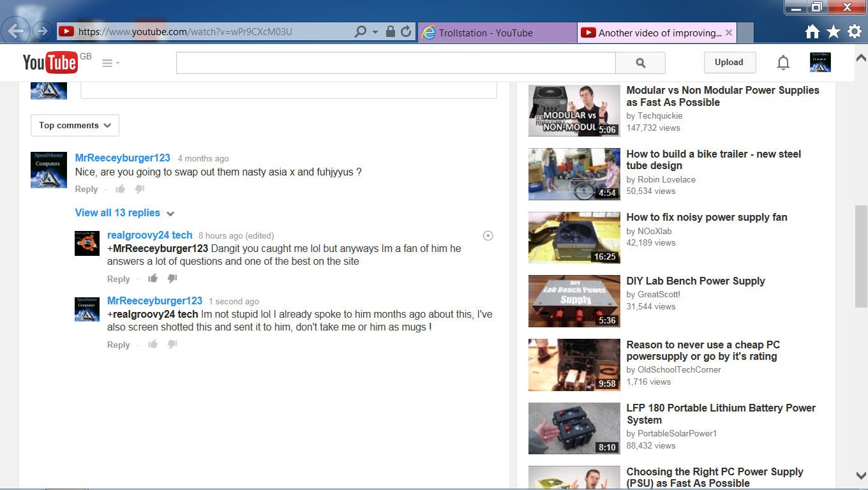
Task: Click the YouTube search magnifier button
Action: pyautogui.click(x=641, y=63)
